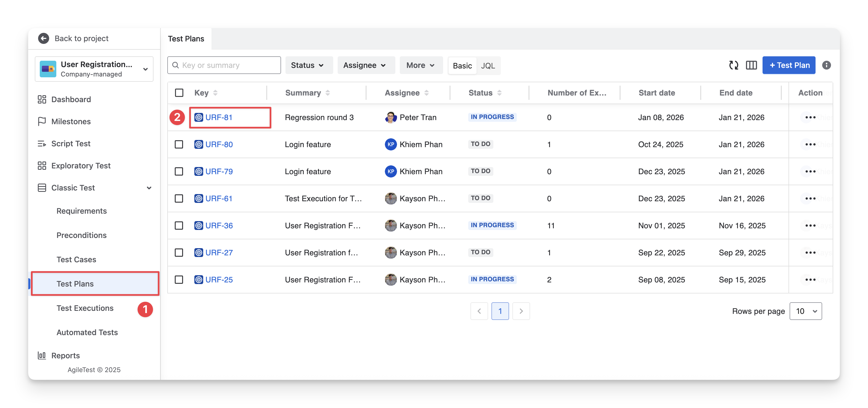The height and width of the screenshot is (408, 868).
Task: Open Test Executions in the sidebar
Action: (x=85, y=308)
